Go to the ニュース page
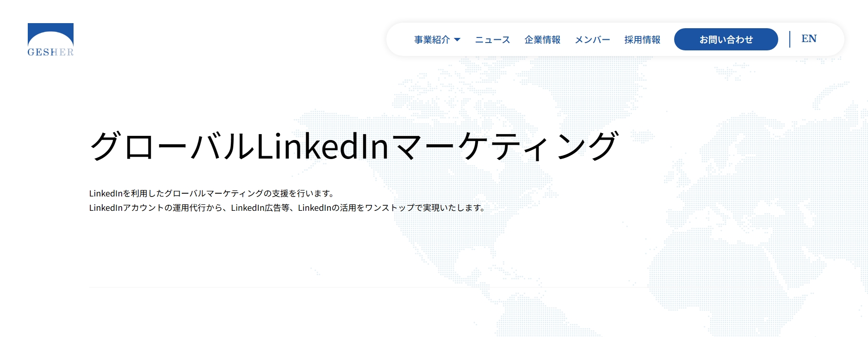 pyautogui.click(x=492, y=40)
